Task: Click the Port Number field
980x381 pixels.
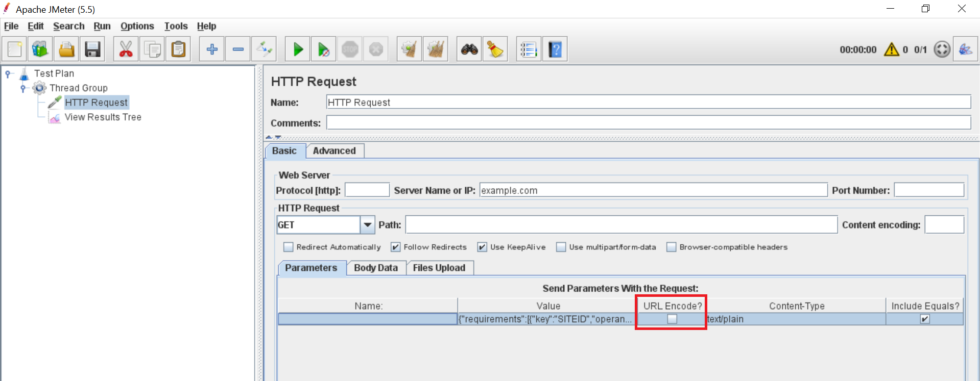Action: point(929,190)
